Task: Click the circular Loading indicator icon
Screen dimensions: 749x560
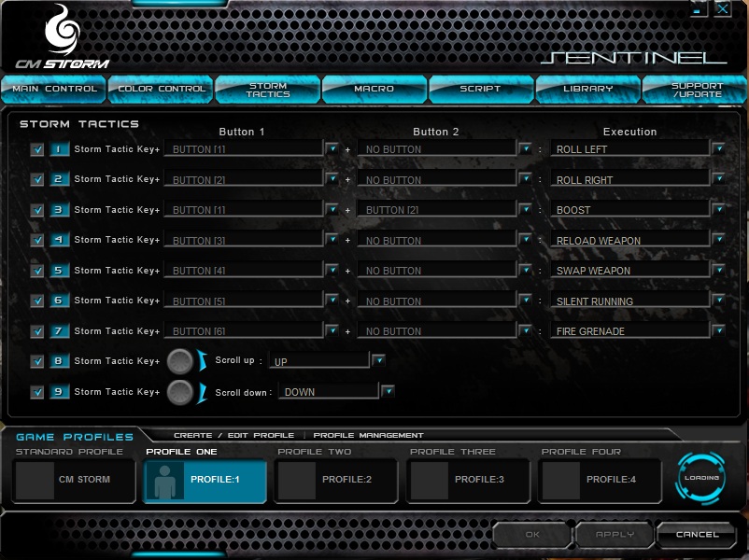Action: click(700, 478)
